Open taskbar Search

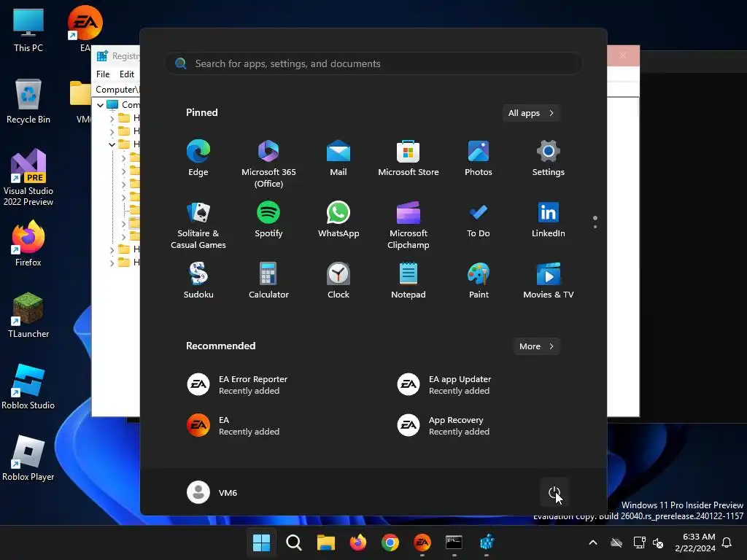[293, 542]
